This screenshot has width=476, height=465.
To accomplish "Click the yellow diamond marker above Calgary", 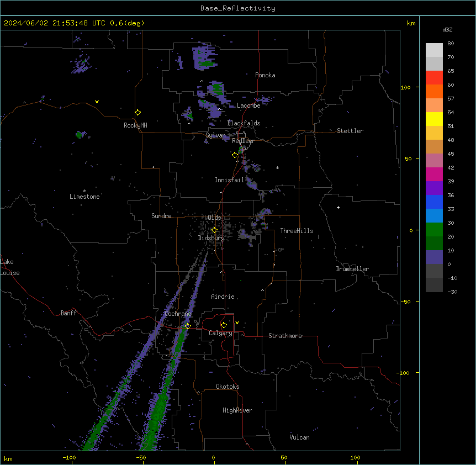I will (x=224, y=325).
